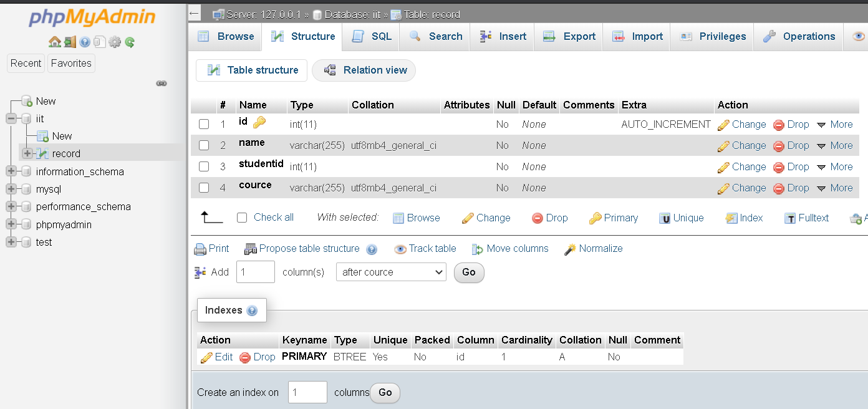Viewport: 868px width, 409px height.
Task: Check the row checkbox for studentid column
Action: click(204, 166)
